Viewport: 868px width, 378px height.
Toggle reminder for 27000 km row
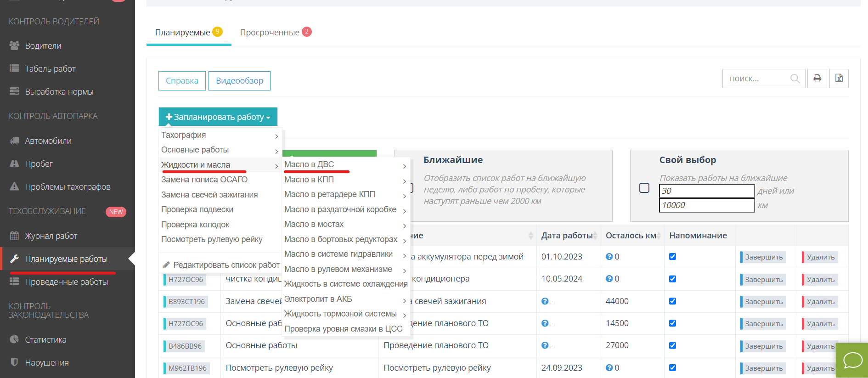pyautogui.click(x=672, y=345)
